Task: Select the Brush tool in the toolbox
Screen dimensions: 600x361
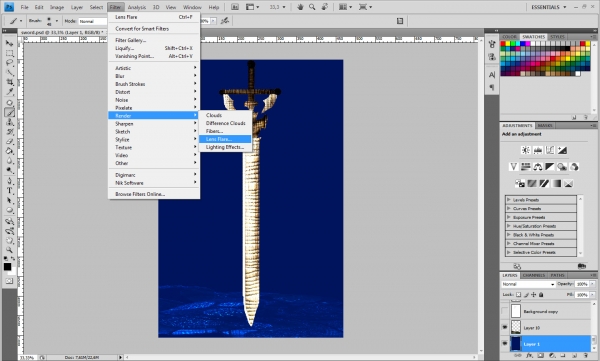Action: click(x=10, y=112)
